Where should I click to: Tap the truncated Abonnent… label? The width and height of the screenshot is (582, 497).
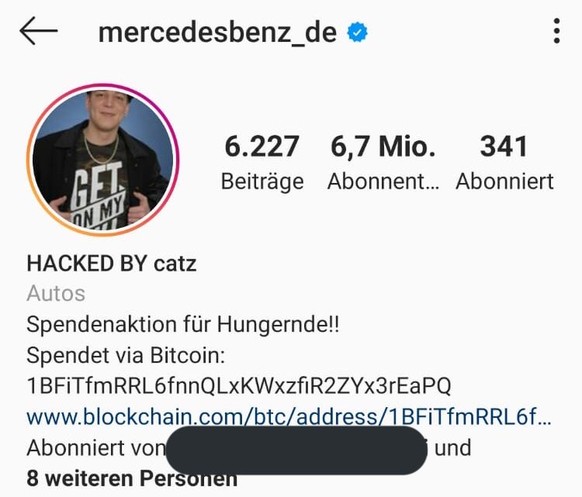pos(383,182)
